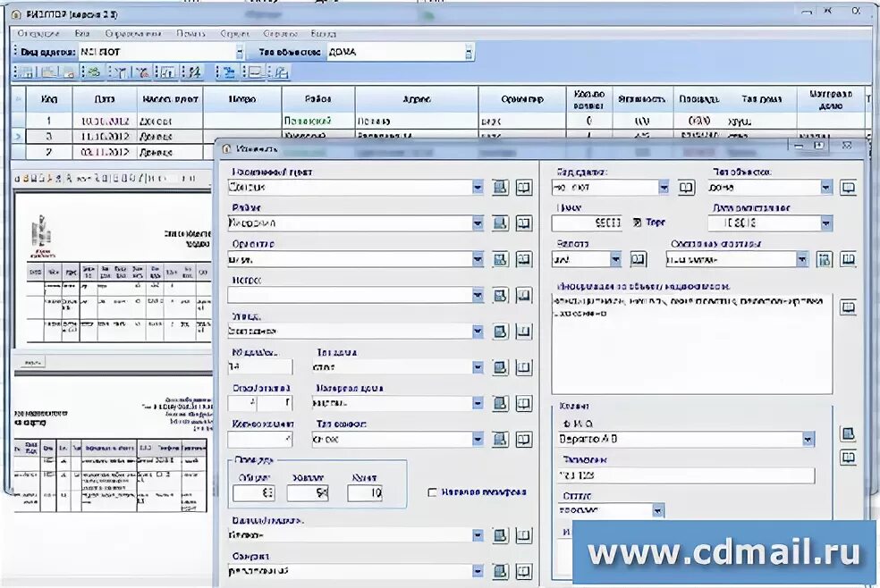Open the Вид menu
This screenshot has width=880, height=588.
[82, 34]
